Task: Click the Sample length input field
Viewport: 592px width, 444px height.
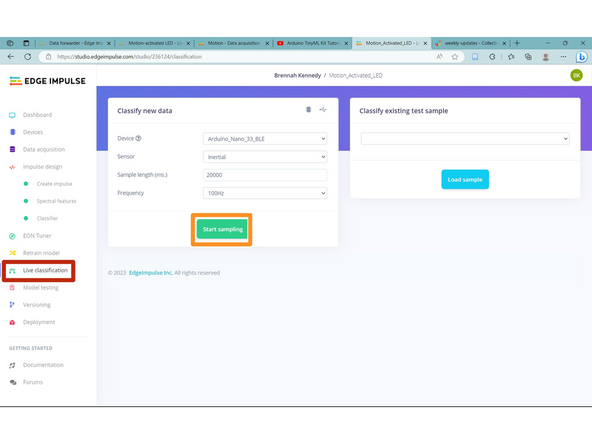Action: tap(265, 175)
